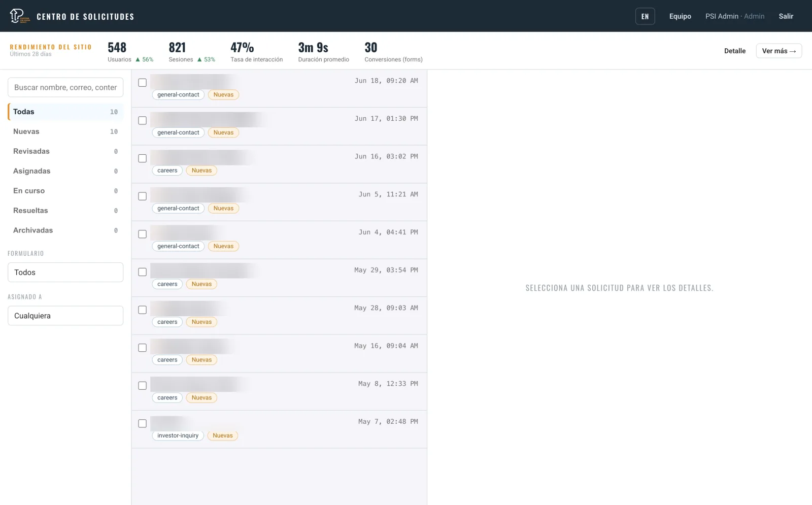Click general-contact tag on Jun 18 row

click(178, 95)
